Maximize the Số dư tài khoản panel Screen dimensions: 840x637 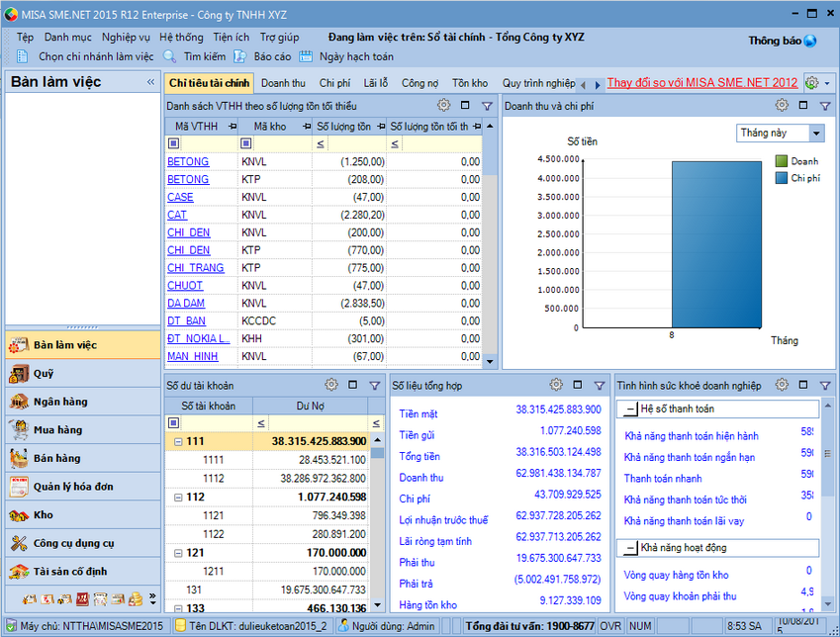click(x=352, y=384)
